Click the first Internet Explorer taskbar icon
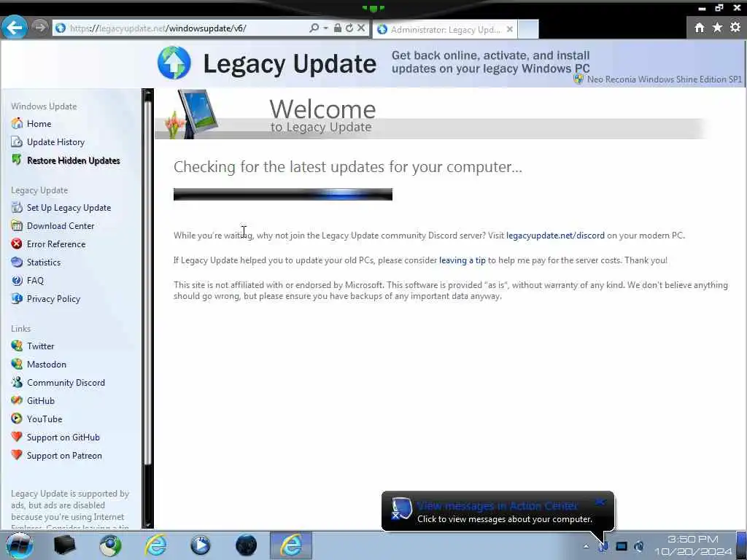Screen dimensions: 747x560 [156, 545]
